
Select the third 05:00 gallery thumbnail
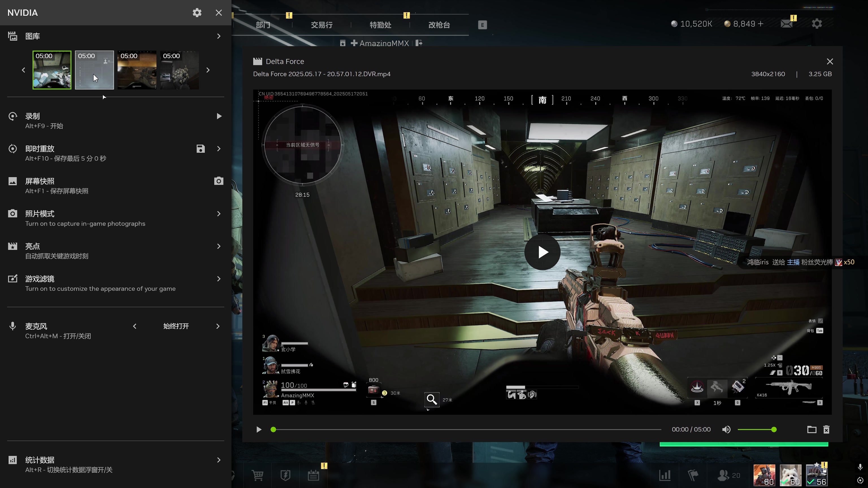(137, 70)
